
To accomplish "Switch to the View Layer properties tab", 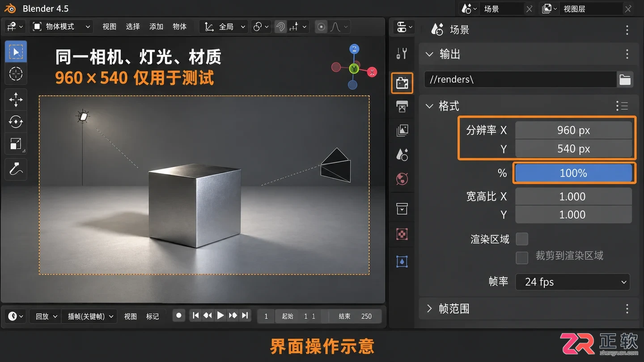I will coord(402,130).
